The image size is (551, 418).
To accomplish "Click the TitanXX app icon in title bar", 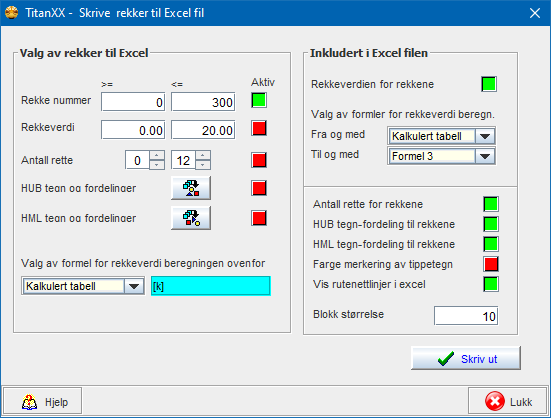I will pyautogui.click(x=12, y=13).
